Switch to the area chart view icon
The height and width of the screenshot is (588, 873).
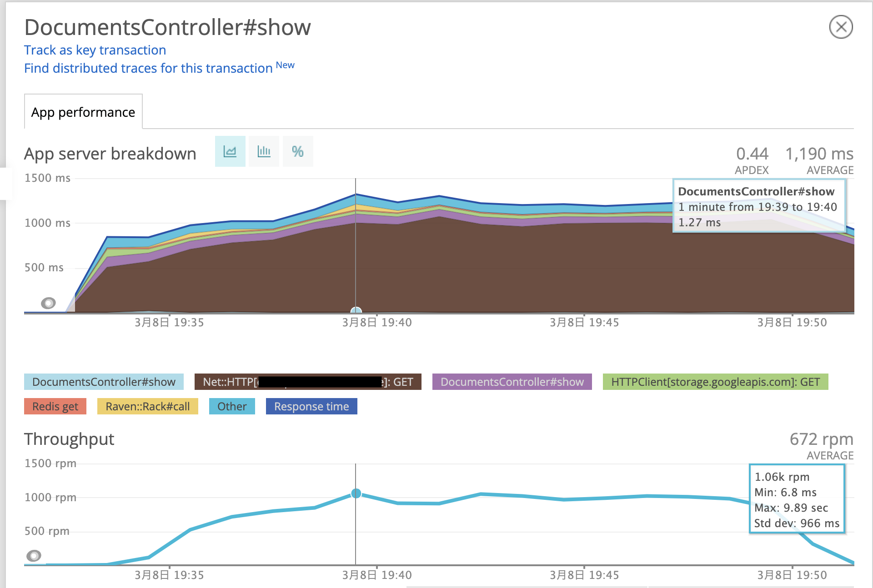230,151
